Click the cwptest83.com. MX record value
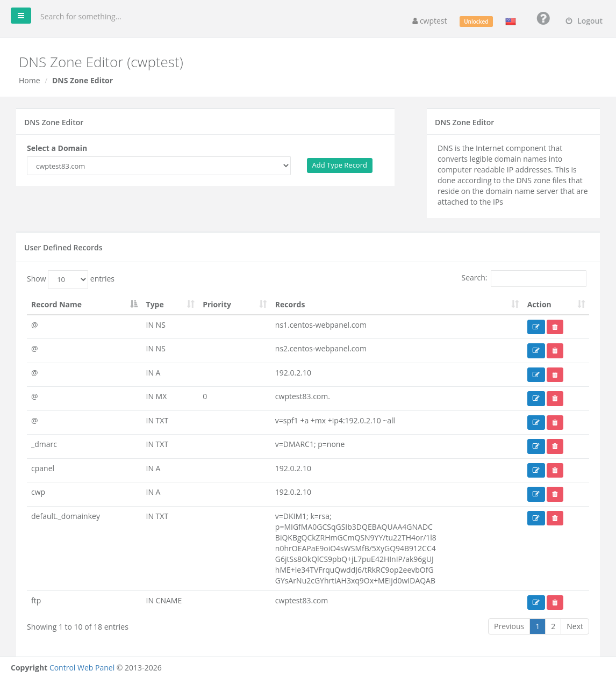Screen dimensions: 616x678 [303, 396]
